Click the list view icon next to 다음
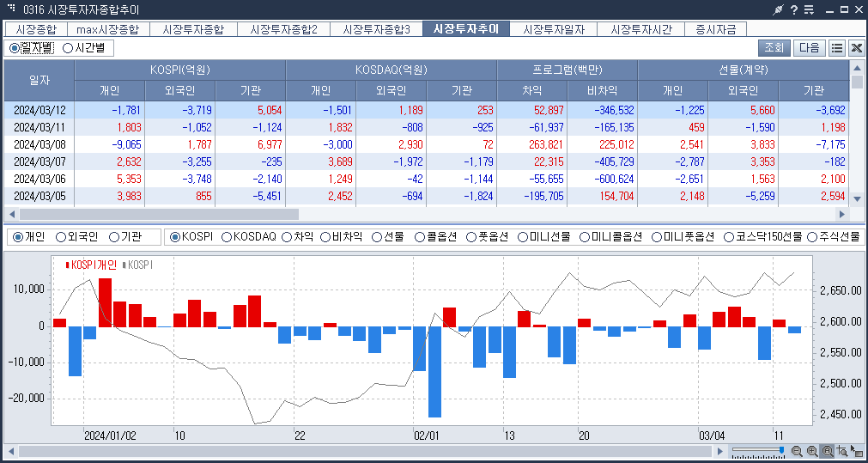Image resolution: width=868 pixels, height=463 pixels. pyautogui.click(x=837, y=48)
